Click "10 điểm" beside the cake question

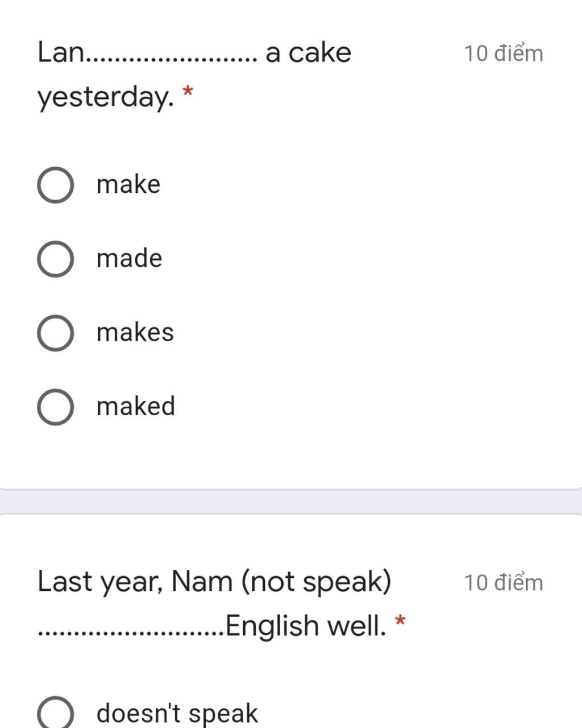tap(504, 54)
